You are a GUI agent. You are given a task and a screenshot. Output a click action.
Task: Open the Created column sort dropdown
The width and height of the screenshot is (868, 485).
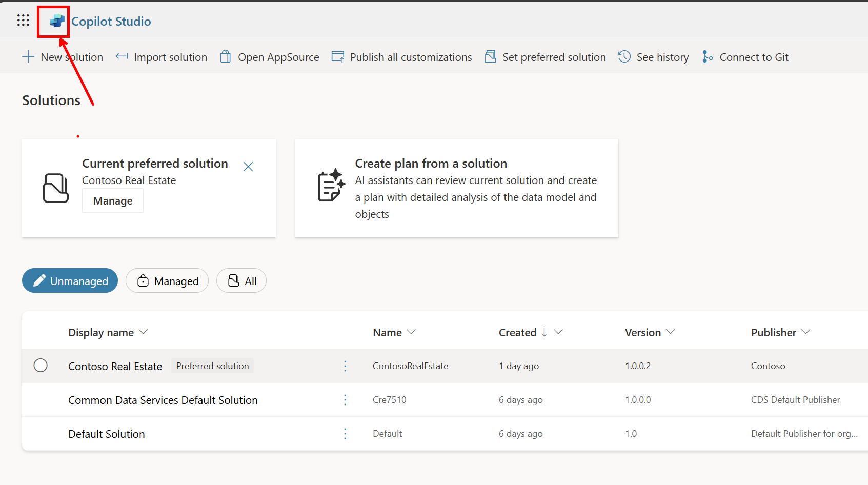click(x=559, y=332)
